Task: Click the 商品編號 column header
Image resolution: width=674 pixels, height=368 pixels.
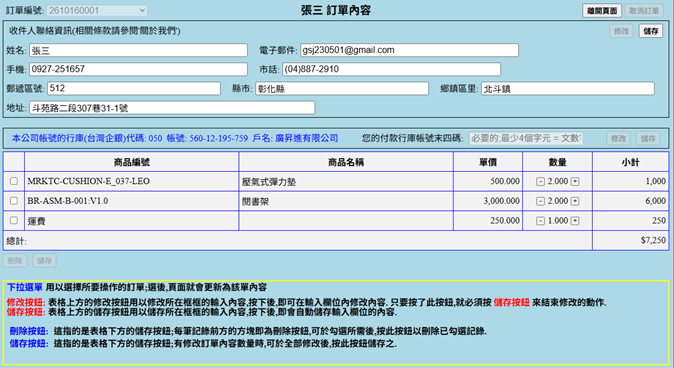Action: [x=132, y=162]
